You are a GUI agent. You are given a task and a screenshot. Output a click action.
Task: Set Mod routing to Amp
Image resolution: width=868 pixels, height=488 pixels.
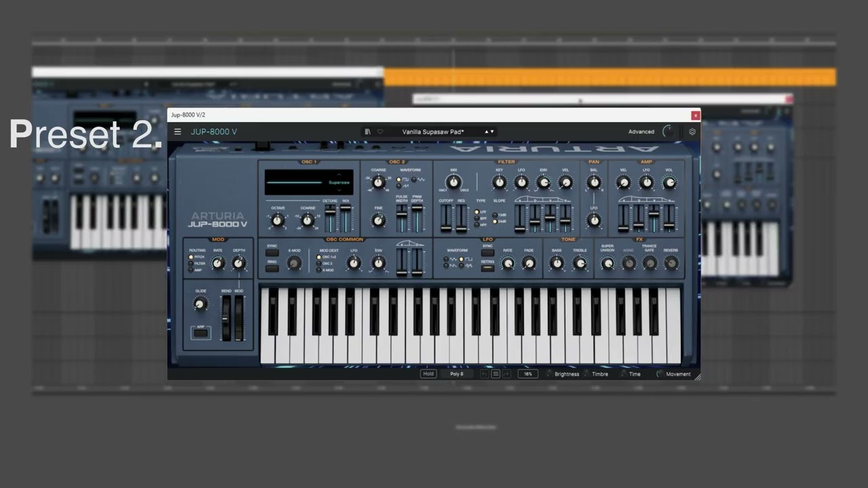191,270
